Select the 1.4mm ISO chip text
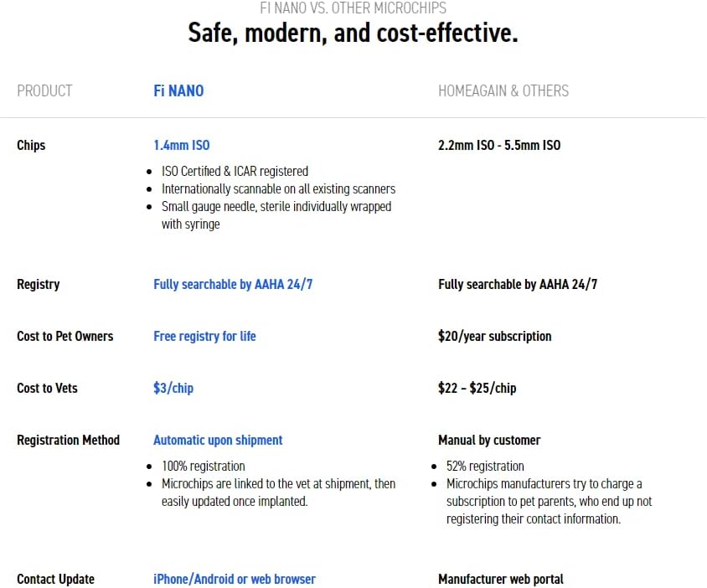This screenshot has height=588, width=707. click(x=181, y=145)
